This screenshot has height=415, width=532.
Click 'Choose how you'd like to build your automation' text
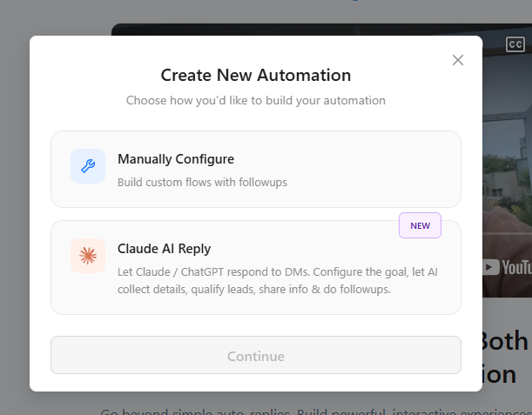click(x=256, y=100)
